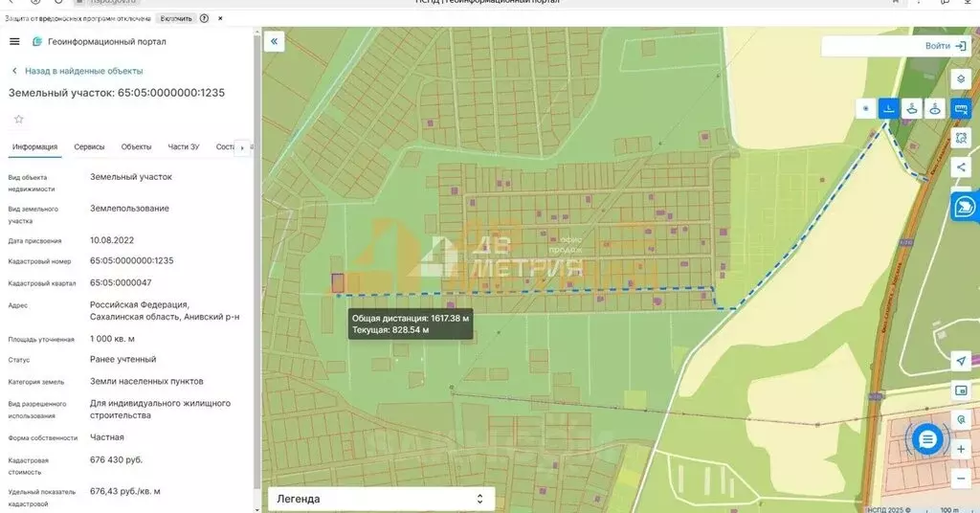Select cadastral number 65:05:0000000:1235 value
980x513 pixels.
(x=132, y=260)
